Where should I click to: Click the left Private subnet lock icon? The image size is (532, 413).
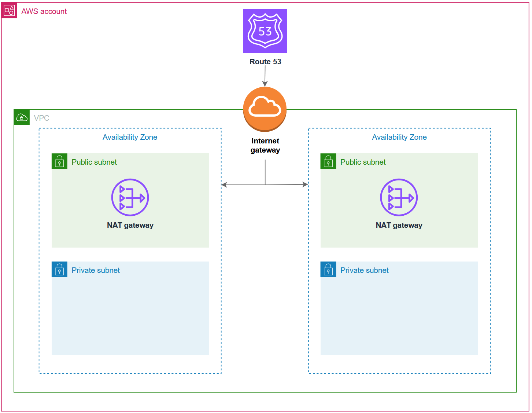59,270
